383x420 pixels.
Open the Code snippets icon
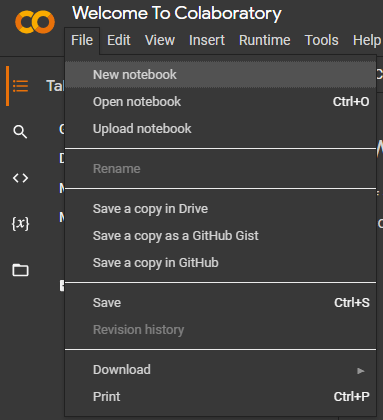[x=20, y=178]
